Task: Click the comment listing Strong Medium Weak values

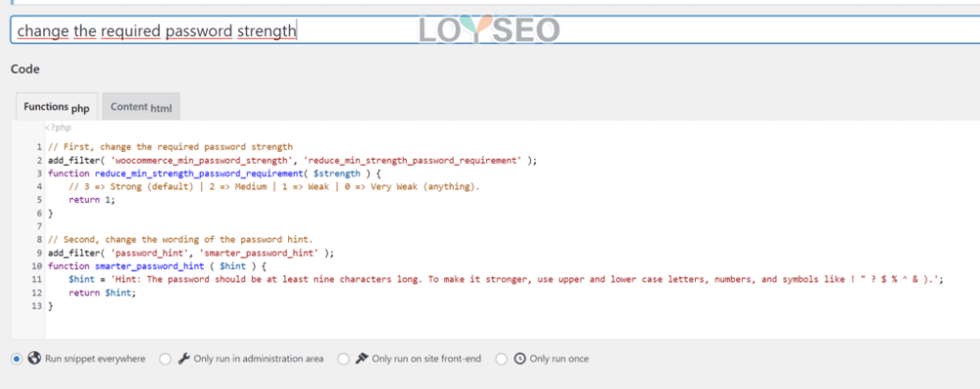Action: click(x=274, y=186)
